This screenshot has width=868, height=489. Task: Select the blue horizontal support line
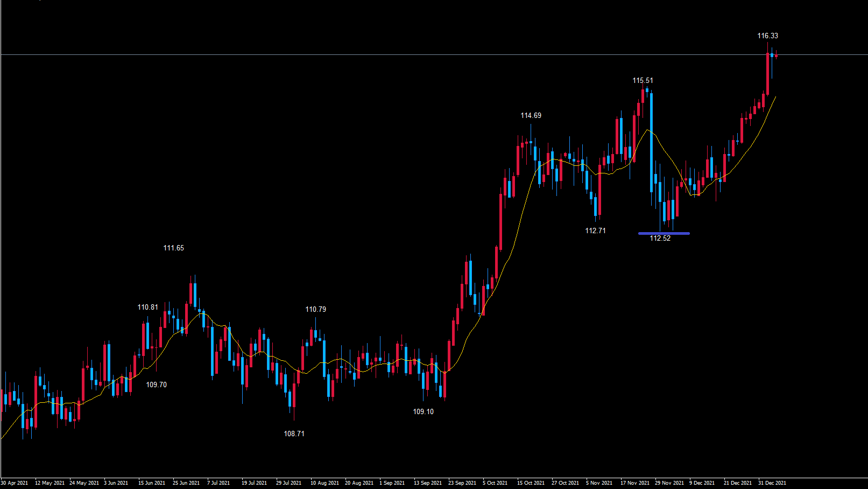(x=664, y=233)
